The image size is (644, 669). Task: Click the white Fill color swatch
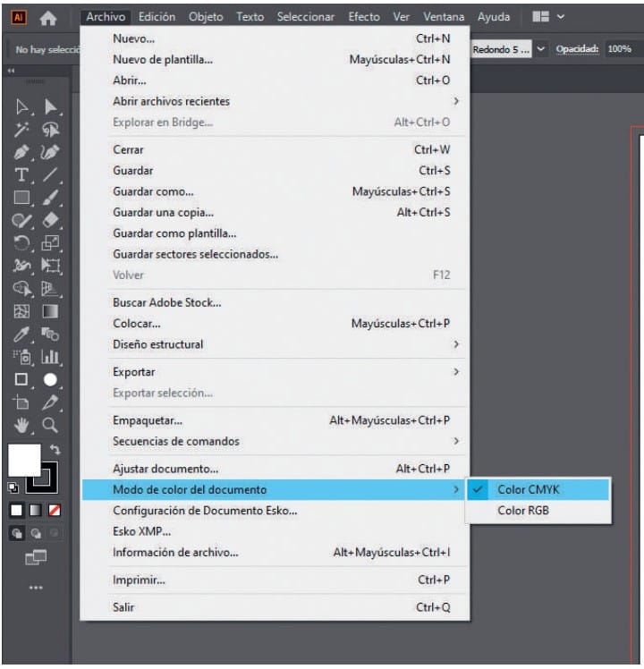click(24, 461)
